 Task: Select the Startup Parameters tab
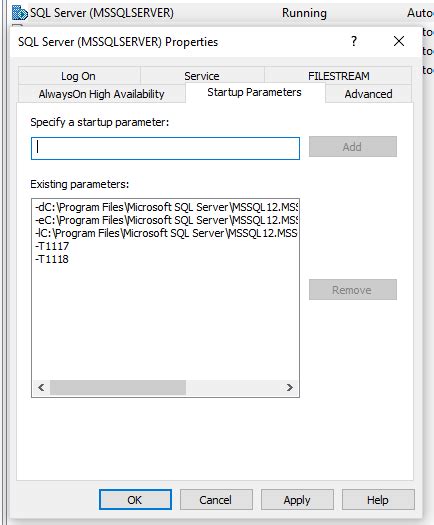(x=255, y=92)
